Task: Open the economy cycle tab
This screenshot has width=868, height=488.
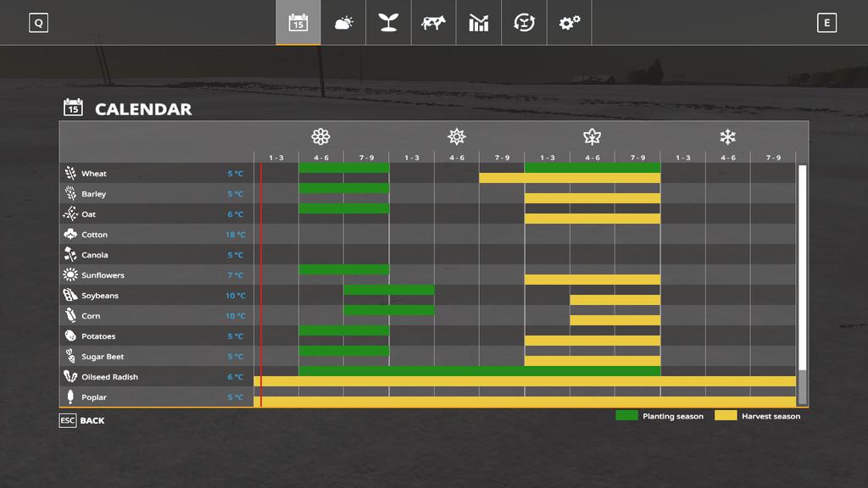Action: point(524,23)
